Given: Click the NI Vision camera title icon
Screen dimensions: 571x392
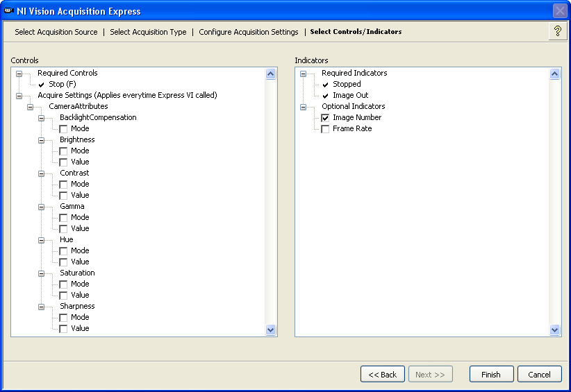Looking at the screenshot, I should point(8,10).
